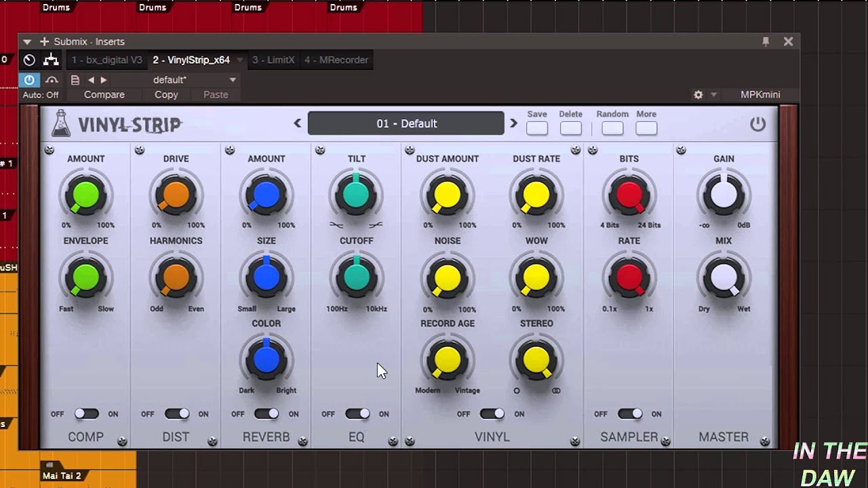The width and height of the screenshot is (868, 488).
Task: Click the Compare button
Action: point(104,95)
